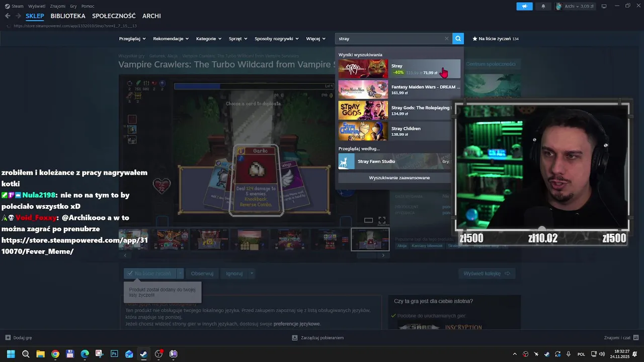Open the Wyświetl menu
Viewport: 644px width, 362px height.
[37, 6]
